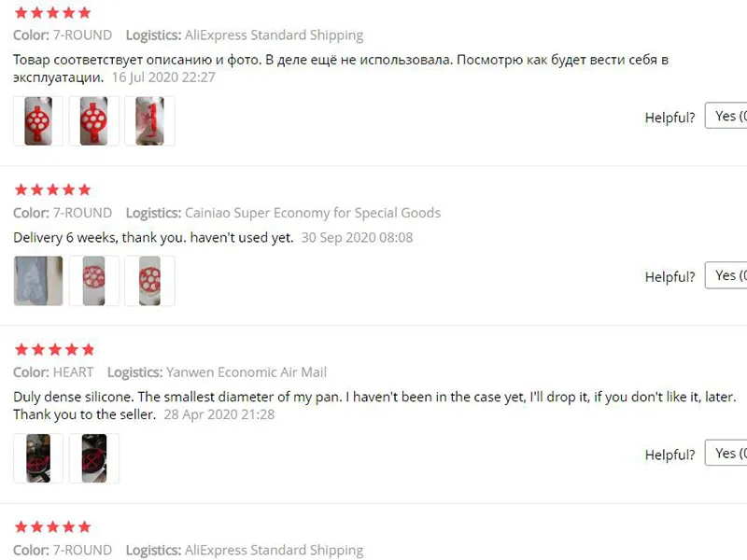This screenshot has width=747, height=560.
Task: View second photo in 30 Sep review
Action: [94, 281]
